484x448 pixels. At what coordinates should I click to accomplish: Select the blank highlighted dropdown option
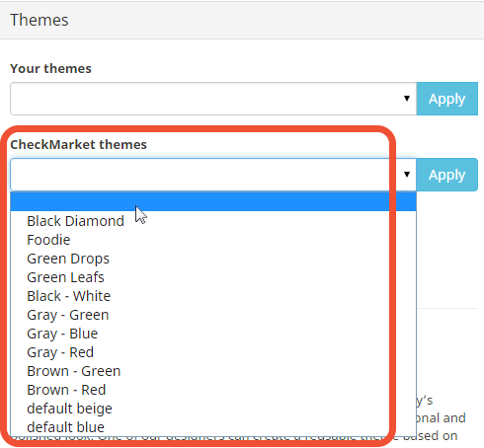213,201
